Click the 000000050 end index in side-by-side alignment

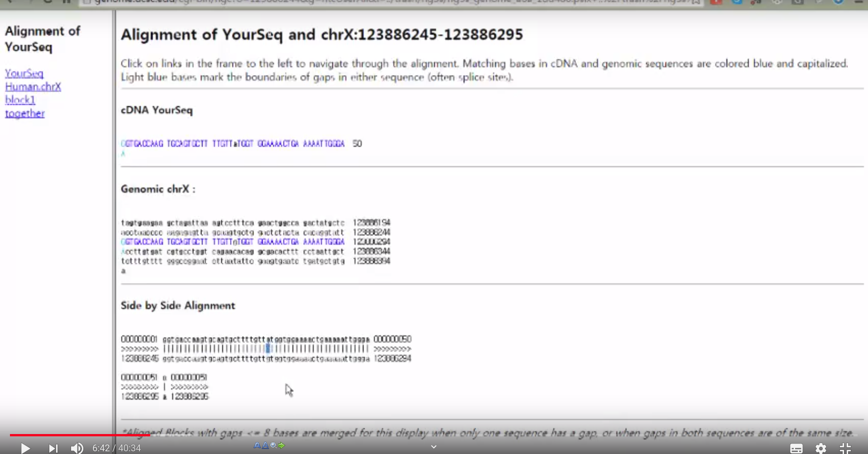[393, 339]
